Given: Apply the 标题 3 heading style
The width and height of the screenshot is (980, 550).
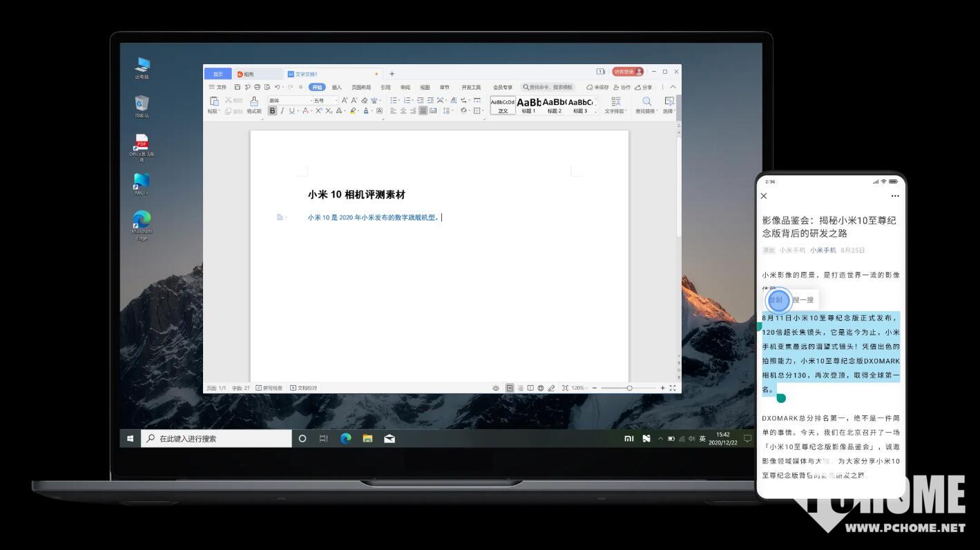Looking at the screenshot, I should click(580, 106).
